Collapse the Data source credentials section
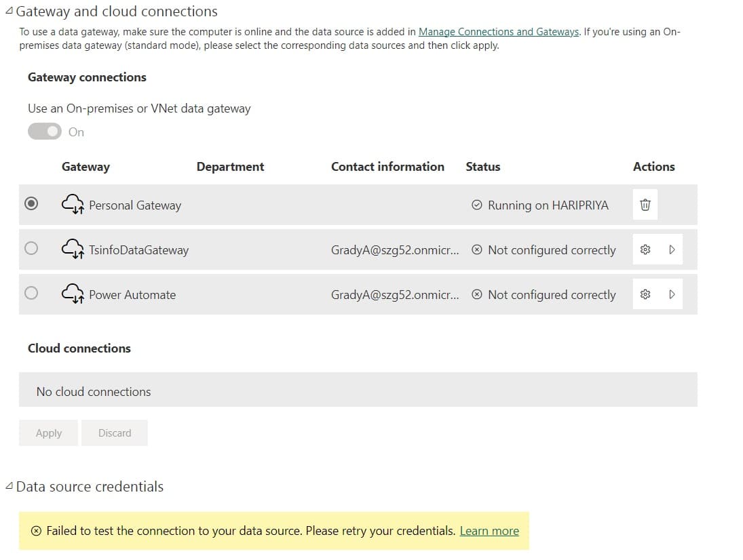The height and width of the screenshot is (560, 743). [x=8, y=486]
